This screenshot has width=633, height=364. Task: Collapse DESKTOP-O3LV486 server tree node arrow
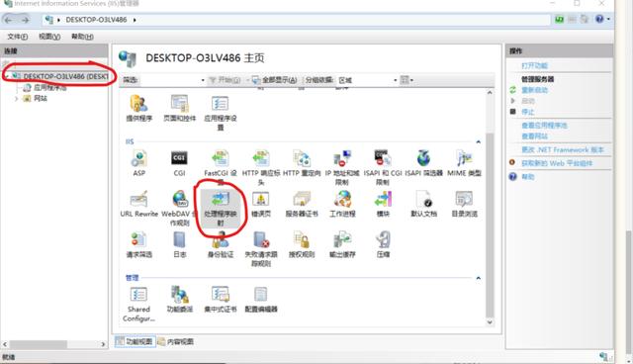tap(7, 76)
